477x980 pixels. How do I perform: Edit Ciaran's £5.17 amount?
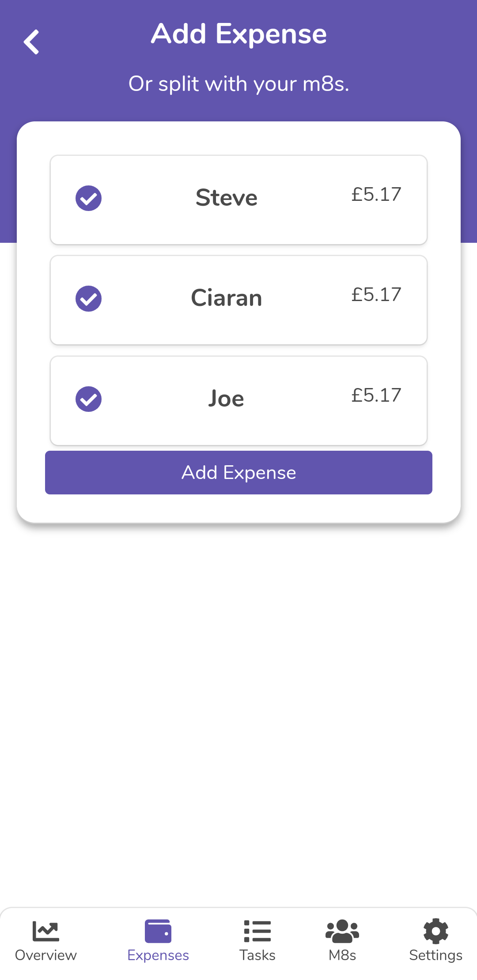(376, 295)
